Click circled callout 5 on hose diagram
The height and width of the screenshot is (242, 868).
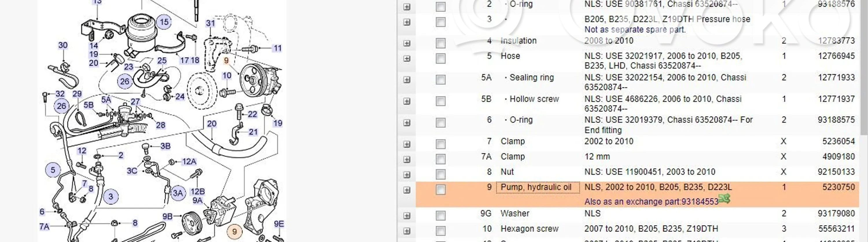pyautogui.click(x=53, y=170)
